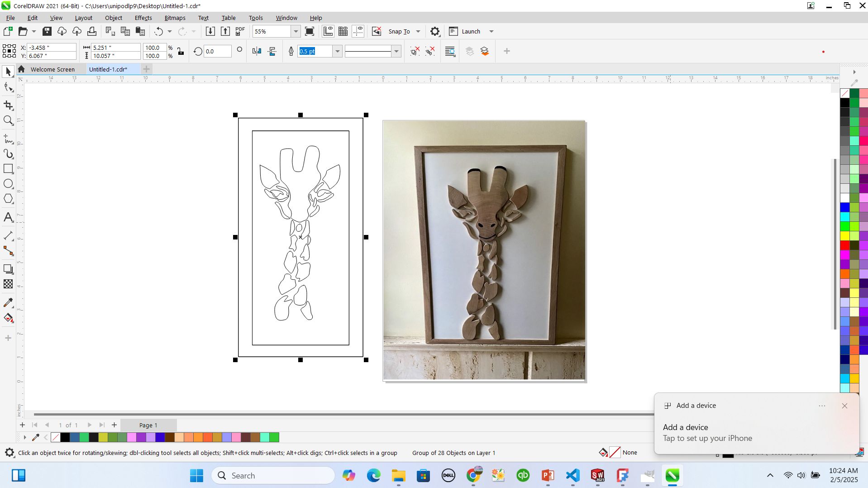Click the Undo icon
The image size is (868, 488).
point(158,31)
